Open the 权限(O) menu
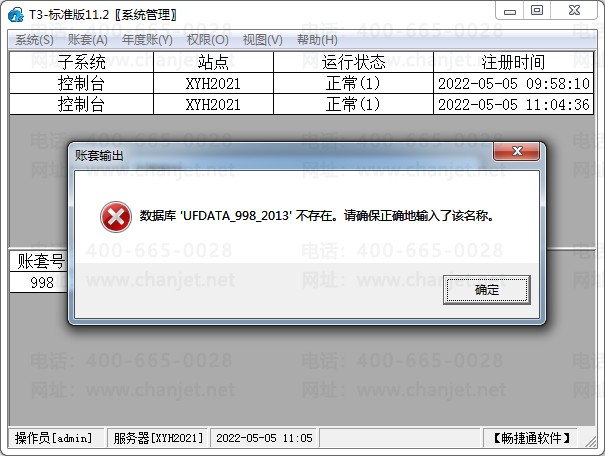This screenshot has height=456, width=605. pyautogui.click(x=208, y=40)
